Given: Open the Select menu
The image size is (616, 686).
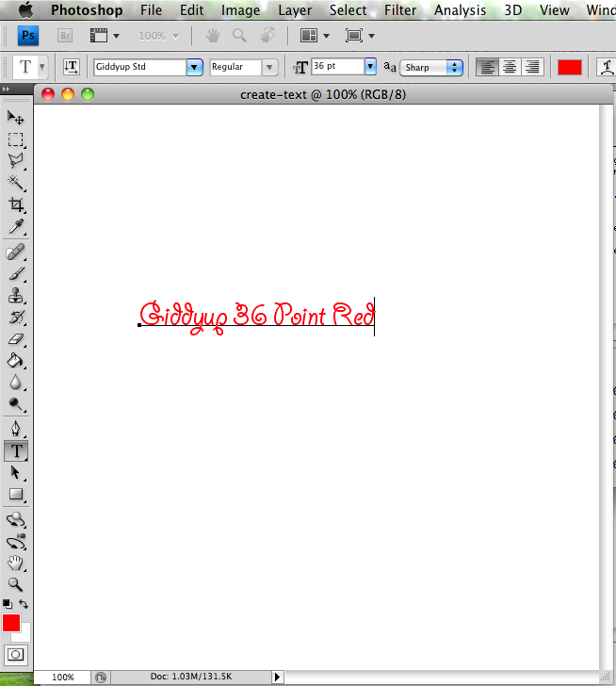Looking at the screenshot, I should pos(348,10).
